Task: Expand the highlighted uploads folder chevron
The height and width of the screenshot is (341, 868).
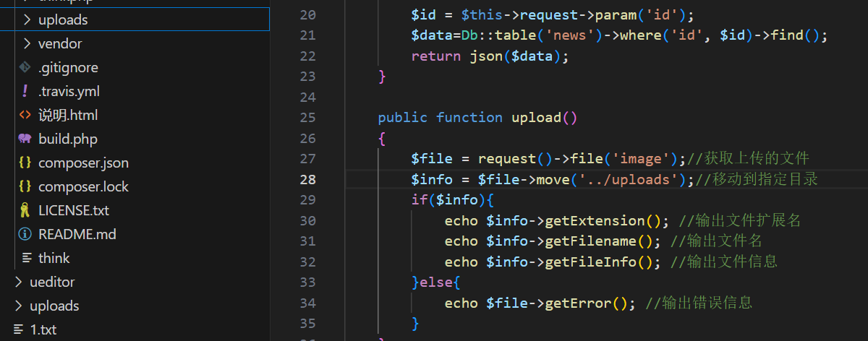Action: (x=27, y=20)
